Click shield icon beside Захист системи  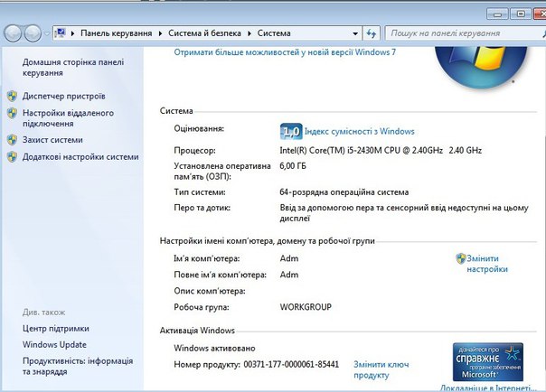click(x=12, y=140)
